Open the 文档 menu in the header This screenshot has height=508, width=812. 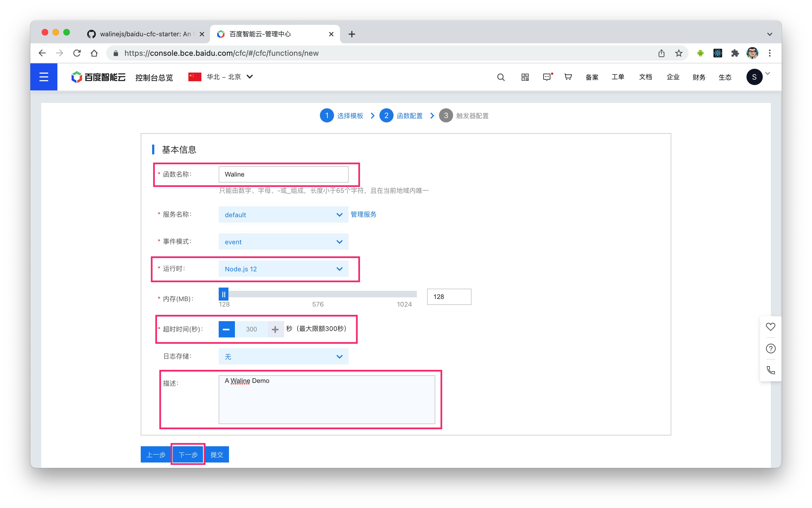click(645, 77)
